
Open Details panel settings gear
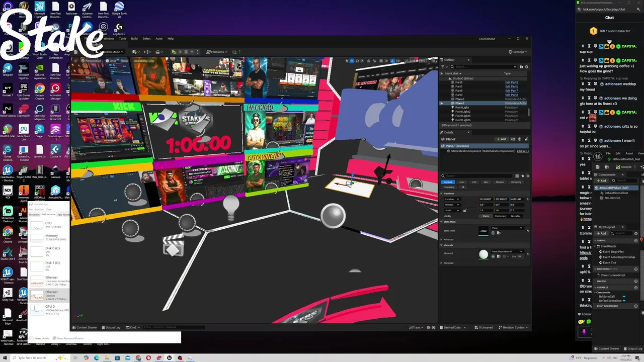click(x=528, y=176)
